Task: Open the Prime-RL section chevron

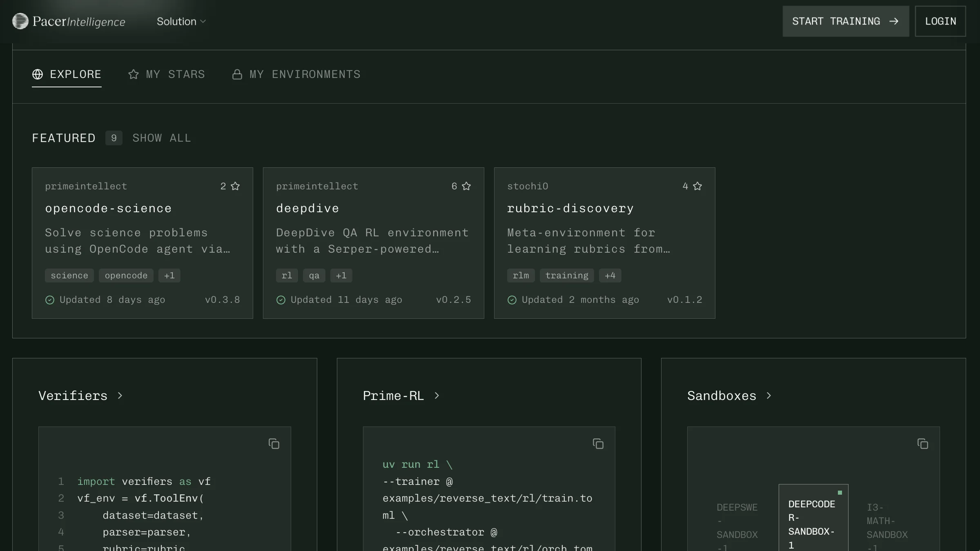Action: click(437, 395)
